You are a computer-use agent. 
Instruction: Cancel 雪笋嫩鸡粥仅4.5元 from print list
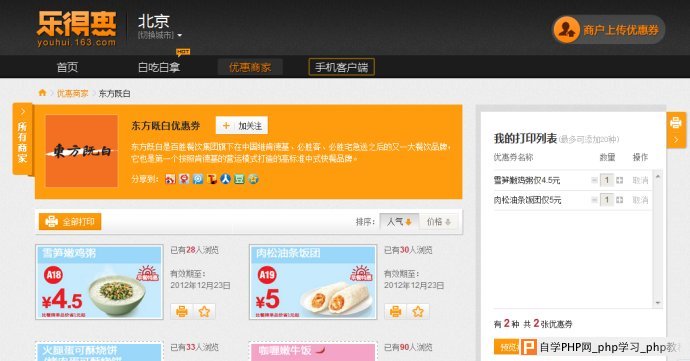(640, 180)
